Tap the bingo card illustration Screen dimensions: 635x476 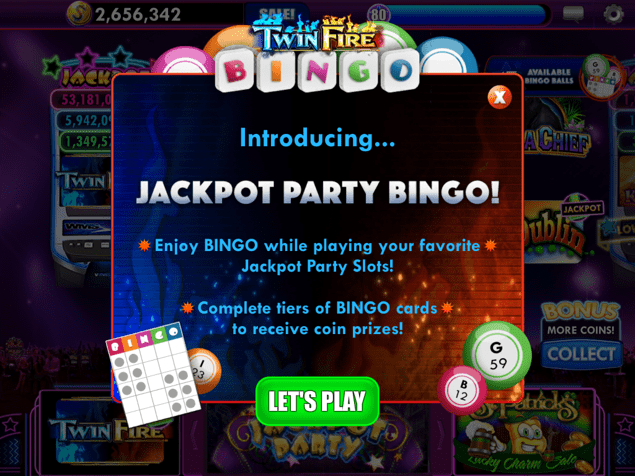(x=153, y=374)
